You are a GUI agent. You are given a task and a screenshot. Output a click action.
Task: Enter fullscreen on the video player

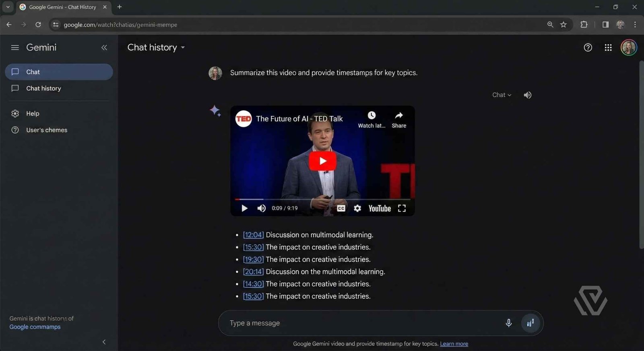tap(402, 208)
